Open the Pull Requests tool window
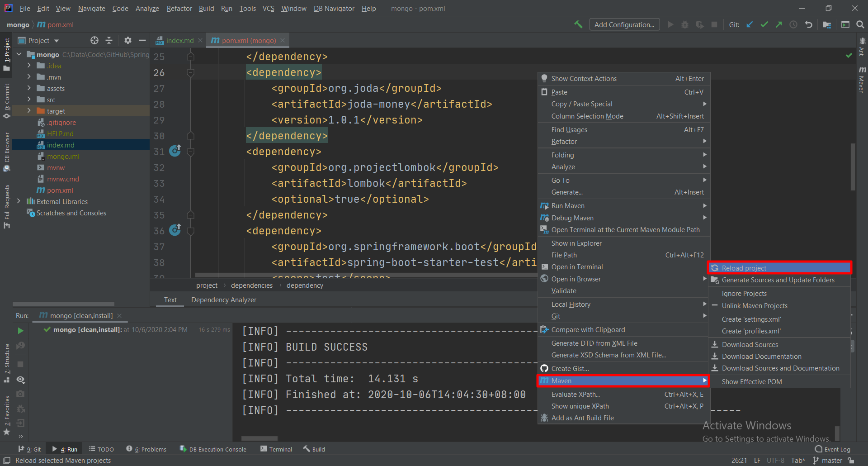Image resolution: width=868 pixels, height=466 pixels. click(7, 206)
